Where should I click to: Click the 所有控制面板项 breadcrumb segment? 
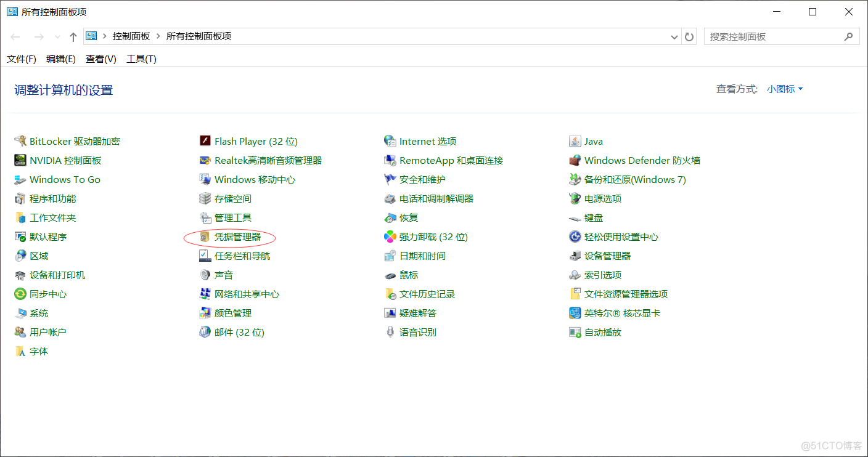coord(199,36)
